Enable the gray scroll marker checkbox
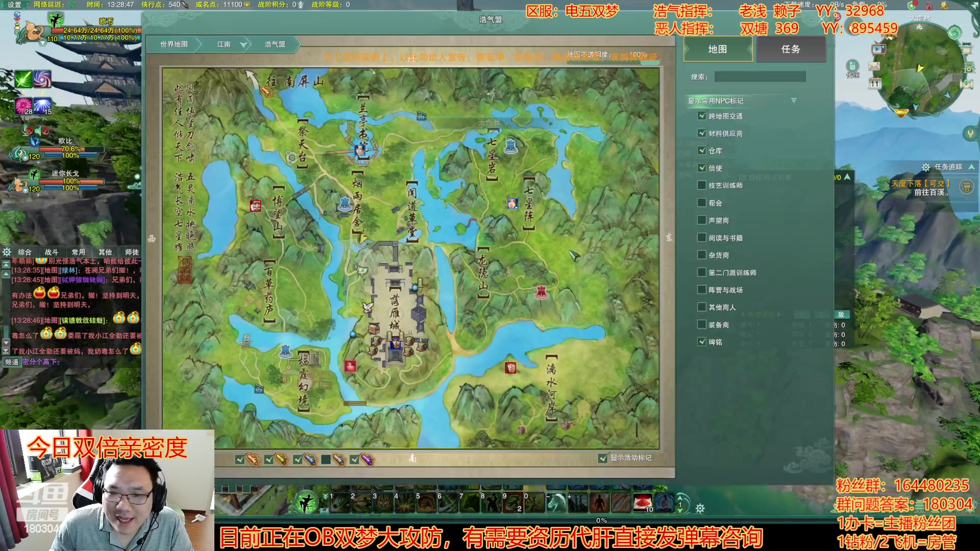Screen dimensions: 980x551 pyautogui.click(x=326, y=460)
